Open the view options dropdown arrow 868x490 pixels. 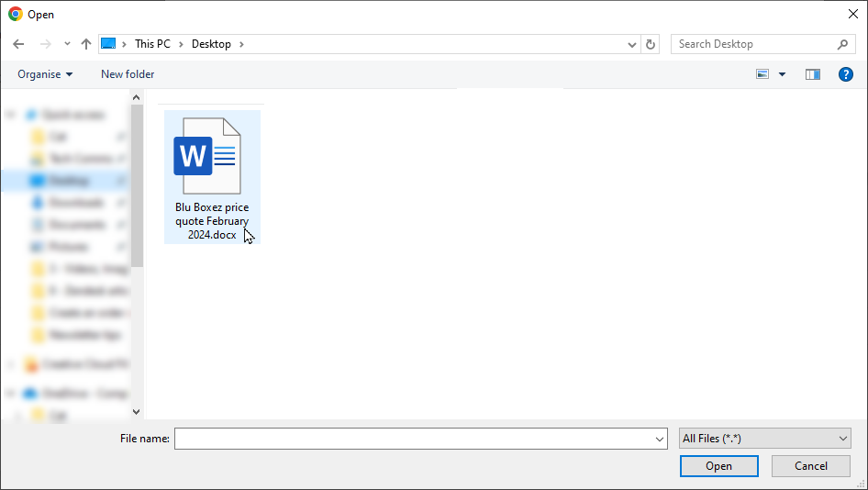pos(782,74)
